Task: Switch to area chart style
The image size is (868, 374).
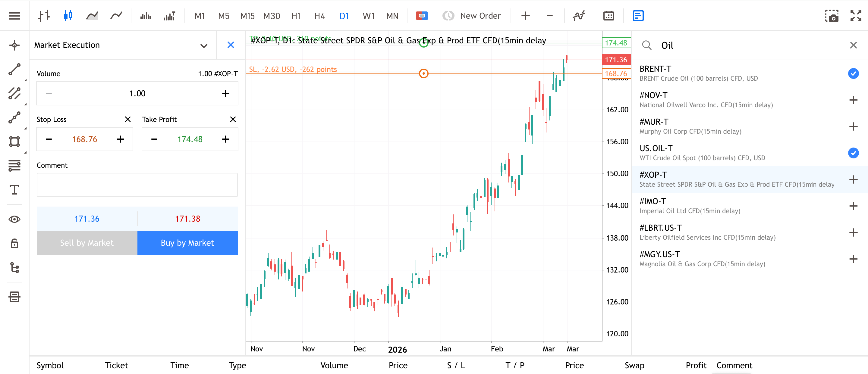Action: pyautogui.click(x=92, y=16)
